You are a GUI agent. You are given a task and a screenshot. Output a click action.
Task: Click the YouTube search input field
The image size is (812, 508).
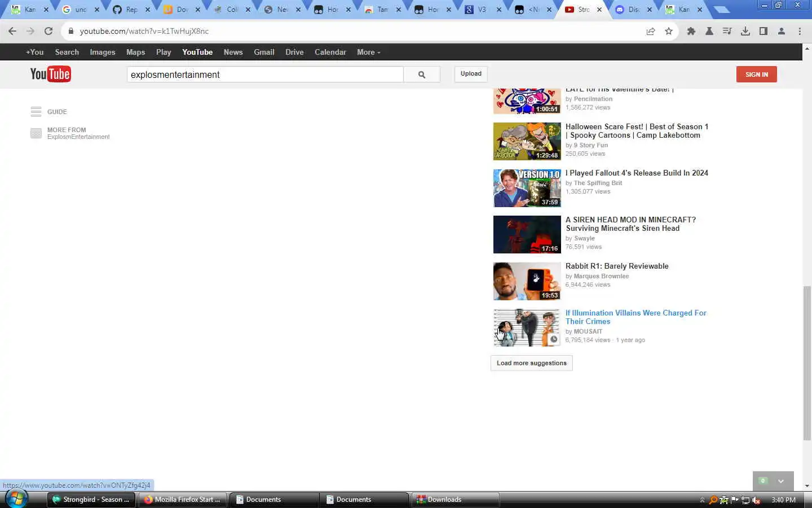pyautogui.click(x=265, y=75)
